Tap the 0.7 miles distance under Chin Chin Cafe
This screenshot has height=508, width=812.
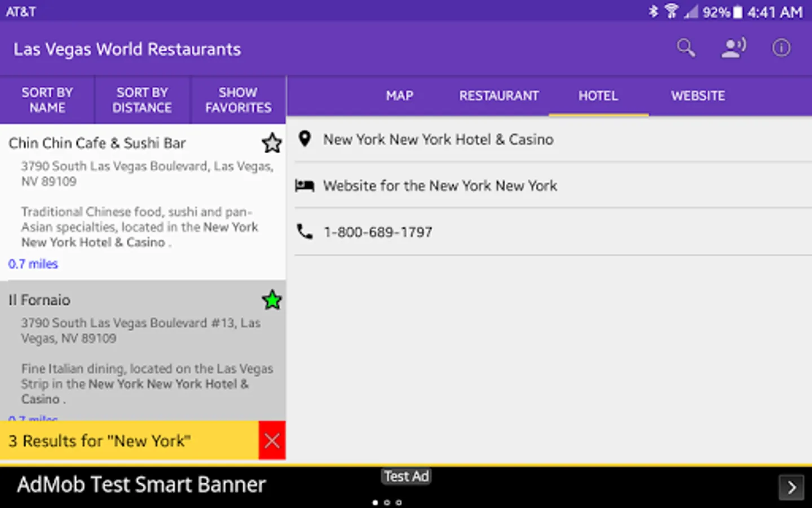point(33,264)
